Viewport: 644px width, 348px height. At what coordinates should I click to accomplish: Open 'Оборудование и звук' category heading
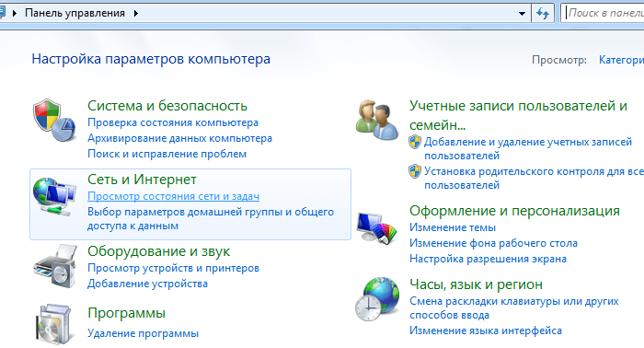(x=158, y=251)
